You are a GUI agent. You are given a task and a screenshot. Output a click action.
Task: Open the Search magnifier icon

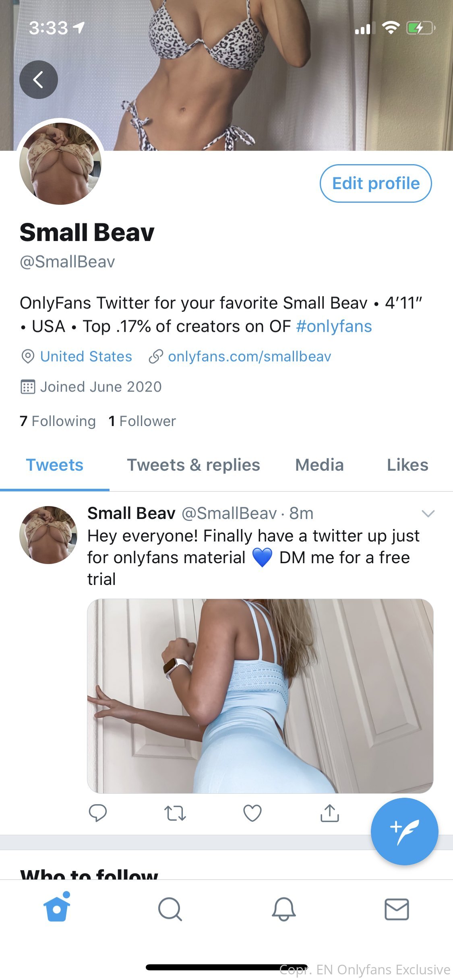tap(170, 909)
